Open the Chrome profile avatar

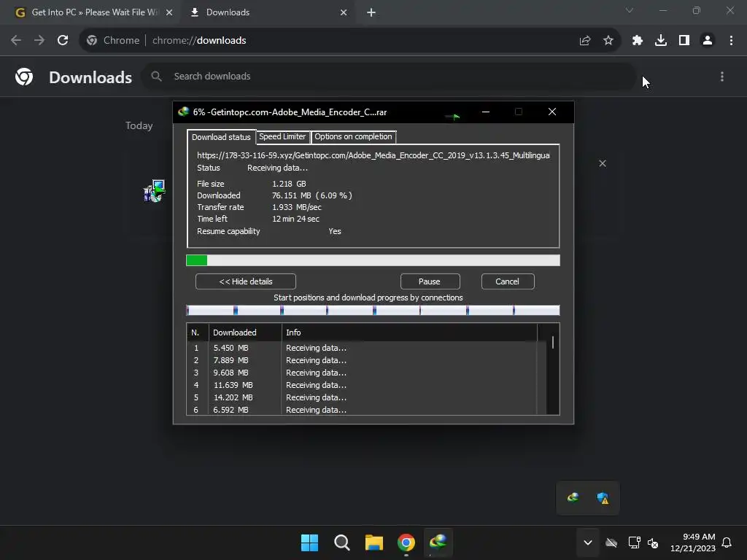pyautogui.click(x=708, y=41)
